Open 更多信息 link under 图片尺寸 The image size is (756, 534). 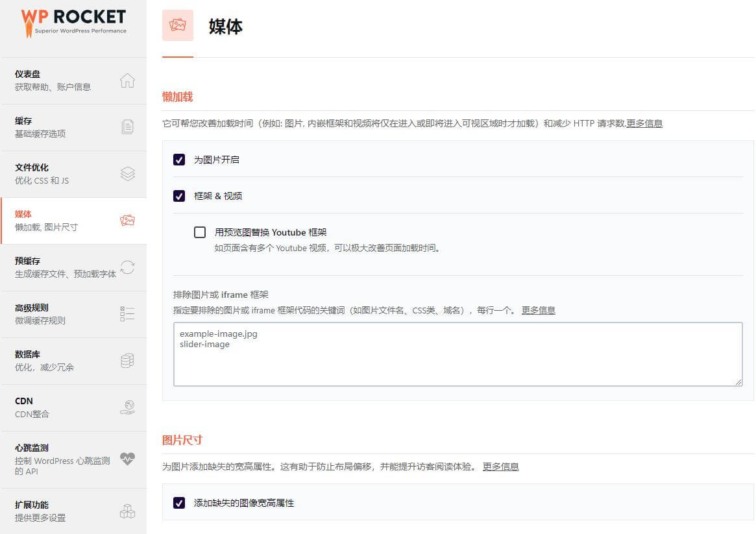click(x=500, y=467)
